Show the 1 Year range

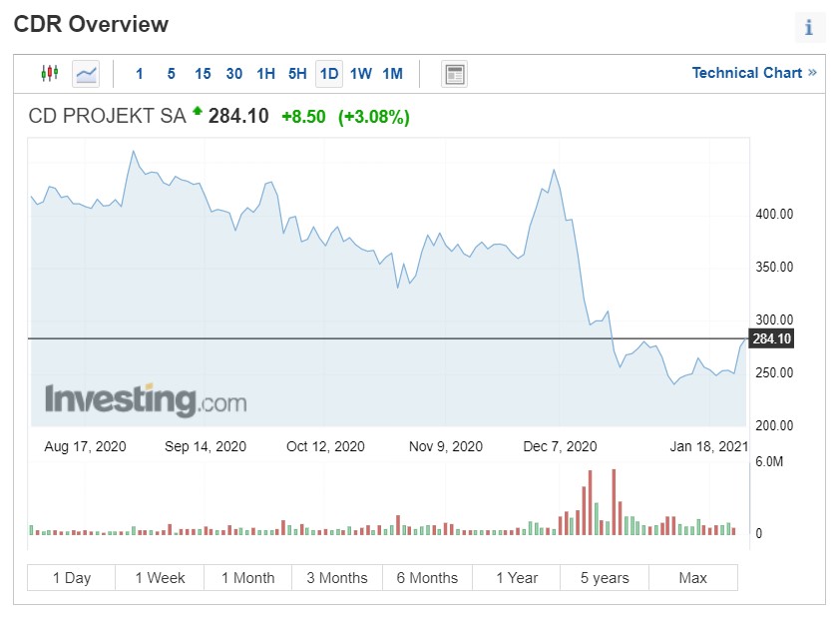point(517,578)
